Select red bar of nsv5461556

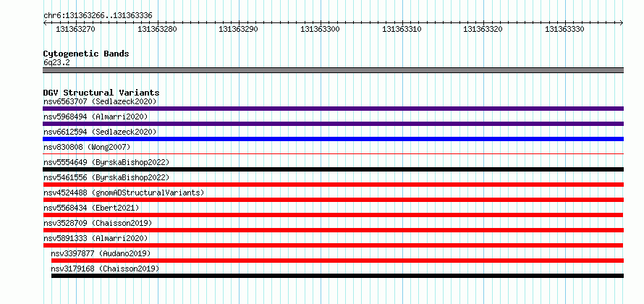coord(333,185)
